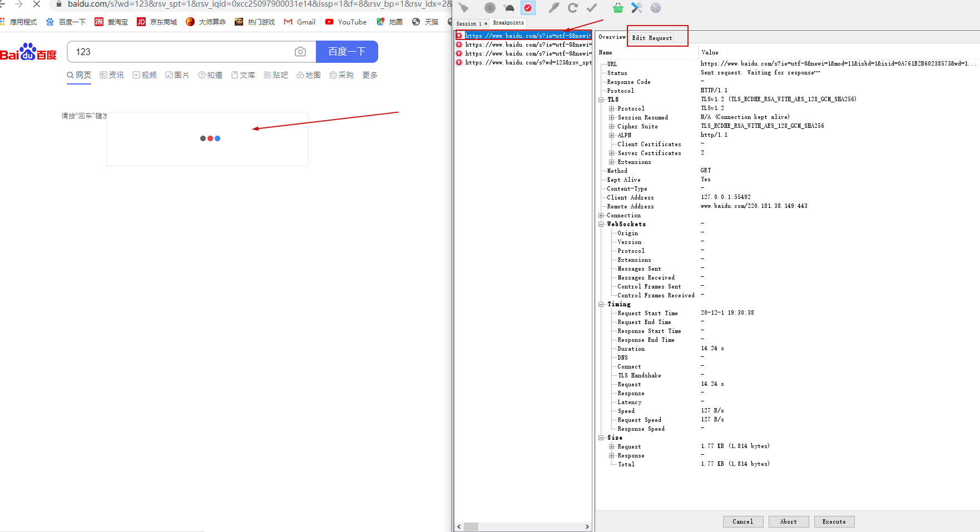Click the Validate checkmark icon in Charles
Image resolution: width=980 pixels, height=532 pixels.
(x=592, y=8)
